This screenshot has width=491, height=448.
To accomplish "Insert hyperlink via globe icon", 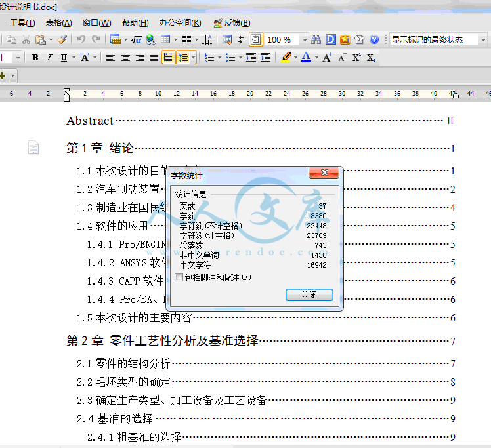I will coord(150,39).
